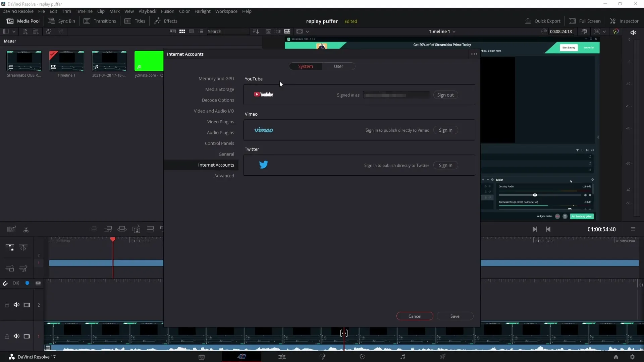644x362 pixels.
Task: Toggle the audio mute on lower timeline track
Action: (x=16, y=337)
